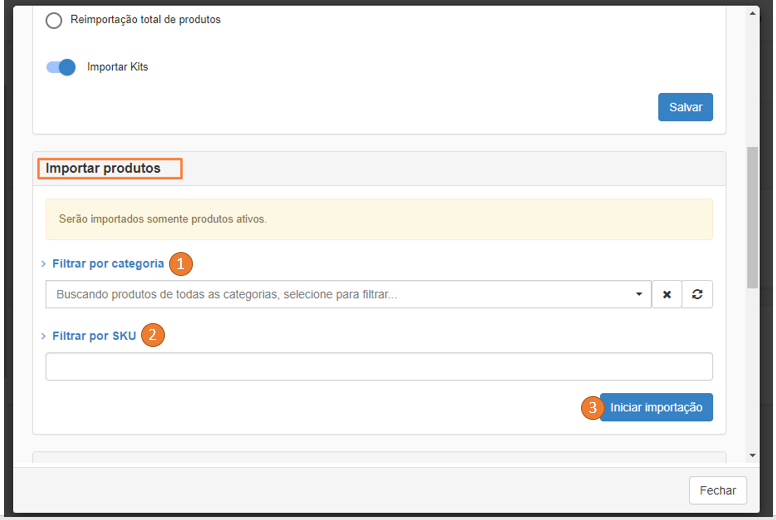Start import with Iniciar importação button
776x520 pixels.
pyautogui.click(x=656, y=408)
